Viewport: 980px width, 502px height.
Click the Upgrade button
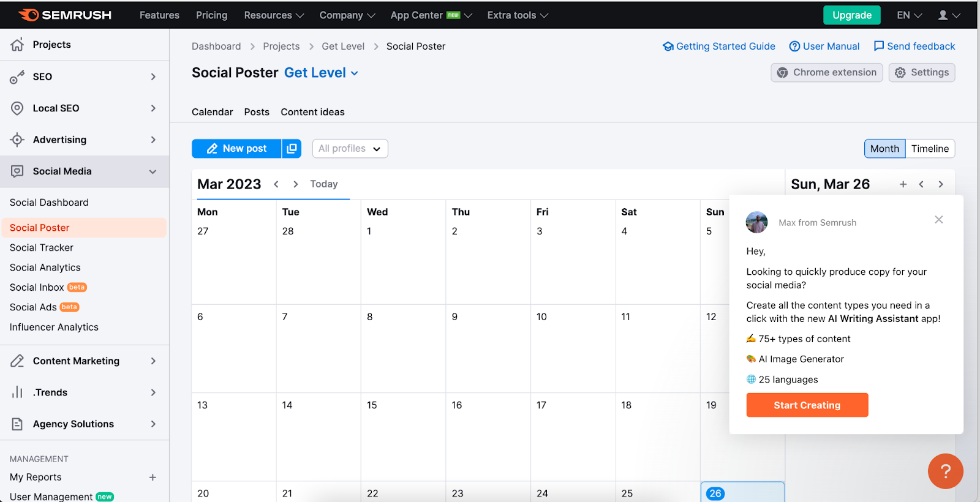pyautogui.click(x=851, y=15)
